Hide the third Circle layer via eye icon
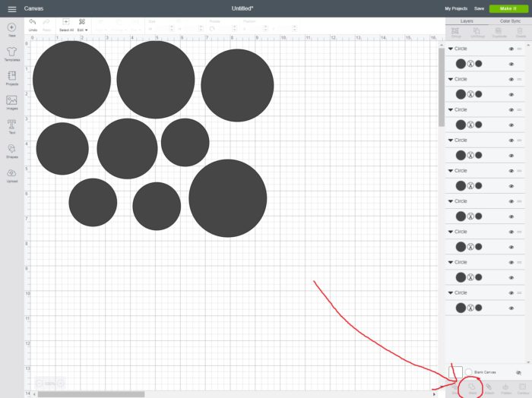This screenshot has height=398, width=532. pyautogui.click(x=511, y=110)
